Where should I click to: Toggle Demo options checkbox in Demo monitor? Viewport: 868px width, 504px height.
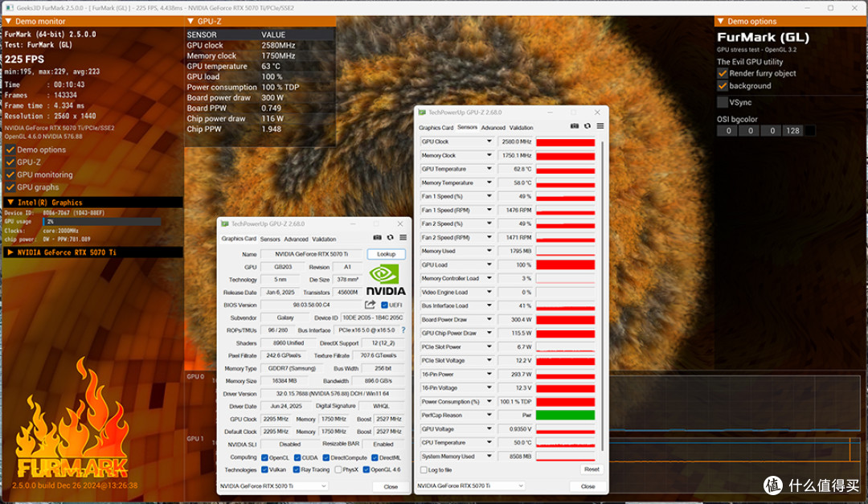click(10, 150)
